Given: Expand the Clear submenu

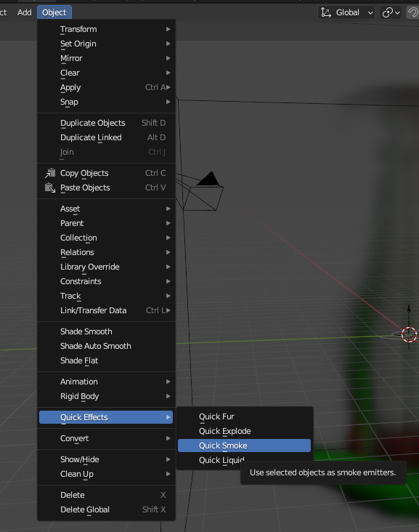Looking at the screenshot, I should coord(106,73).
